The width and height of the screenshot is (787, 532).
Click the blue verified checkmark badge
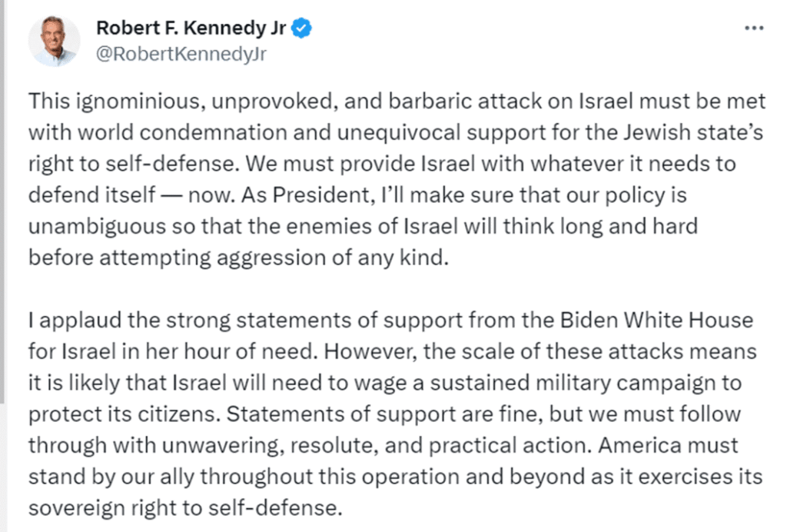(301, 28)
